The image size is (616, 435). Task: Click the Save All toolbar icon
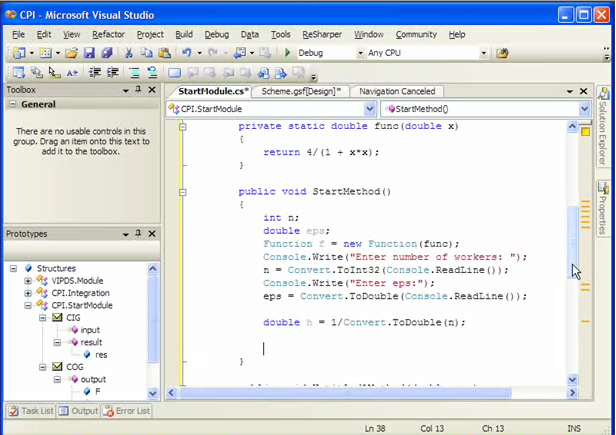coord(106,53)
